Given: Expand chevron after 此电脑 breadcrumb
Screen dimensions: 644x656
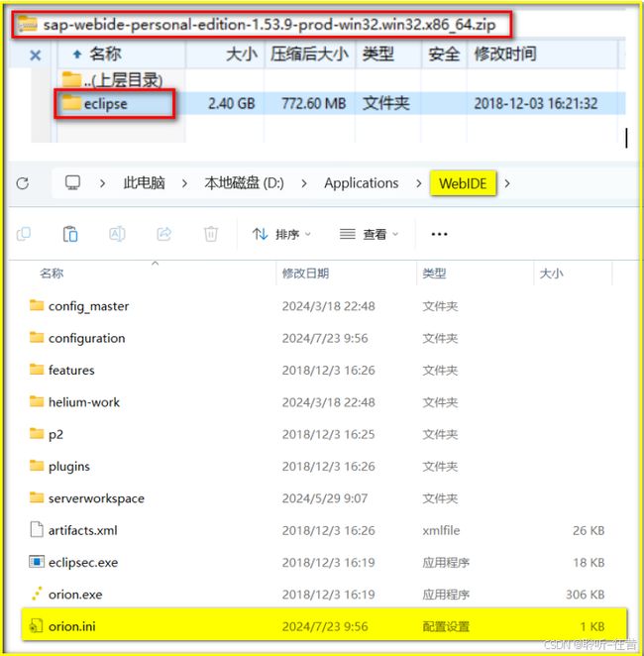Looking at the screenshot, I should (184, 183).
